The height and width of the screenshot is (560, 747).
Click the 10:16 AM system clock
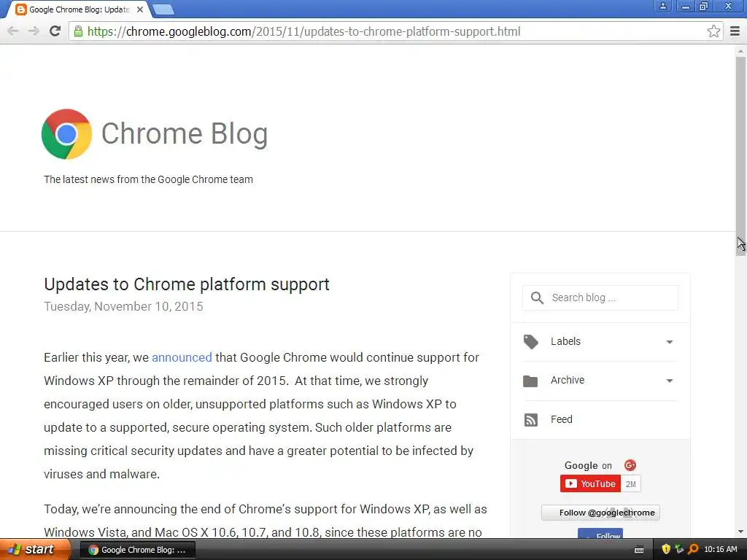point(720,549)
